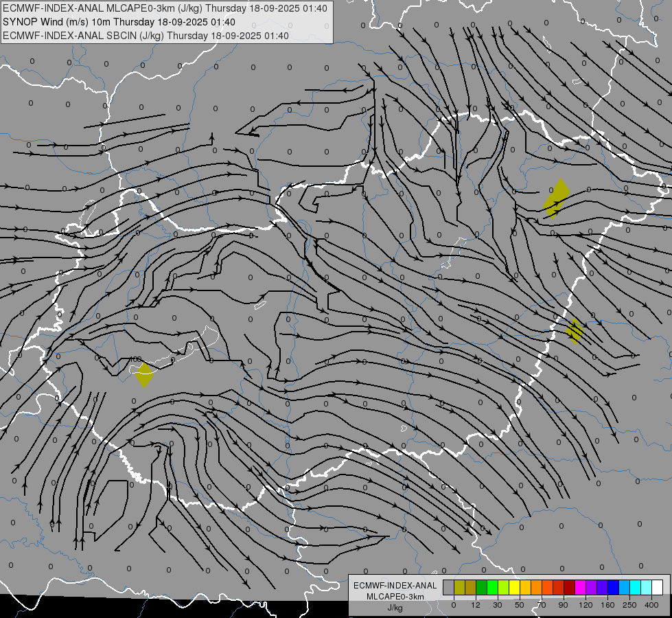Select the white swatch at the legend's end
Image resolution: width=672 pixels, height=618 pixels.
pyautogui.click(x=658, y=587)
